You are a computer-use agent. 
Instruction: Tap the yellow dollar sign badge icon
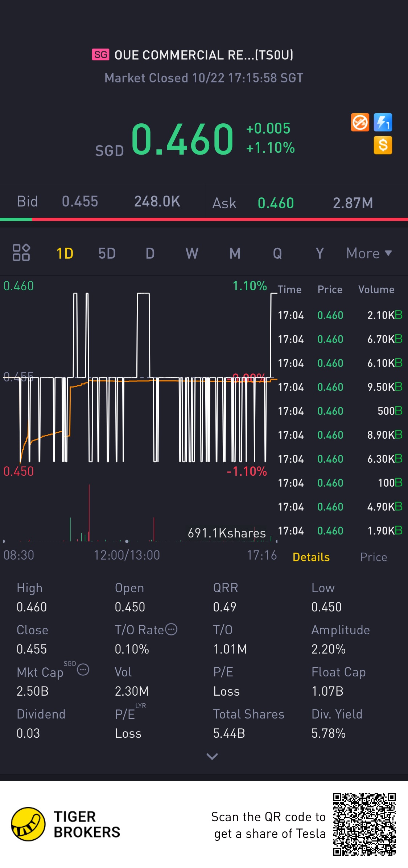click(383, 145)
